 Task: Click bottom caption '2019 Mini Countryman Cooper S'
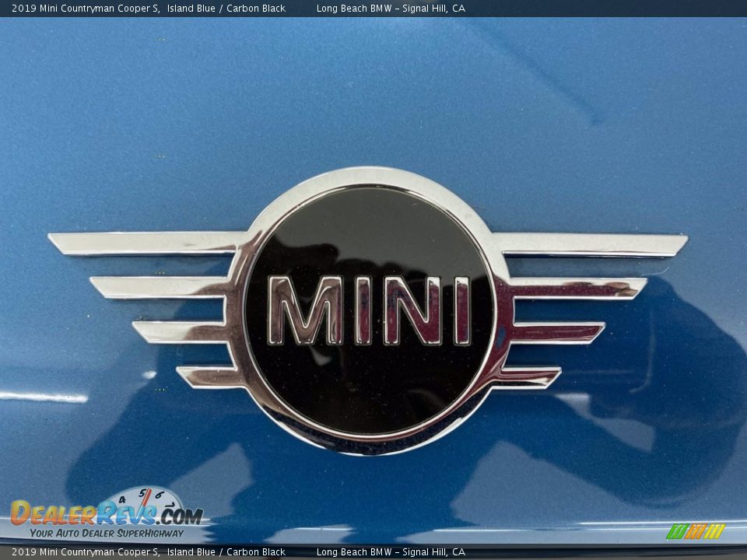(x=86, y=552)
